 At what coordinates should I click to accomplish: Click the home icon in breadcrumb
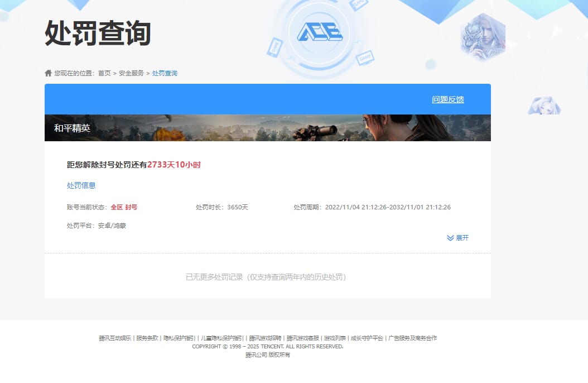pos(48,73)
